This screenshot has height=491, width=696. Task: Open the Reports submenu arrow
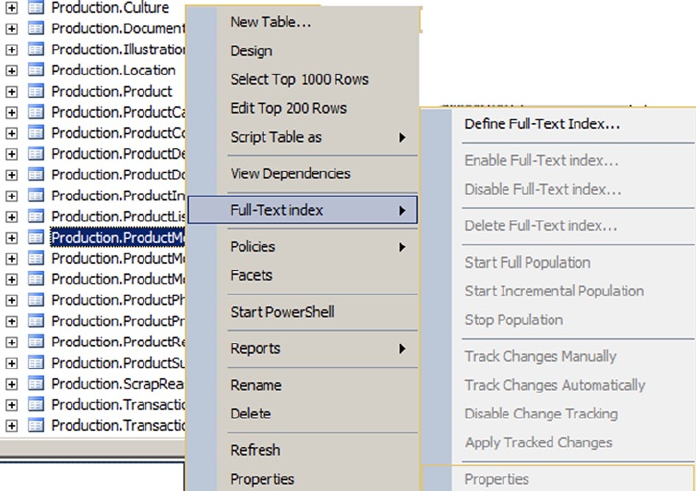[x=403, y=348]
